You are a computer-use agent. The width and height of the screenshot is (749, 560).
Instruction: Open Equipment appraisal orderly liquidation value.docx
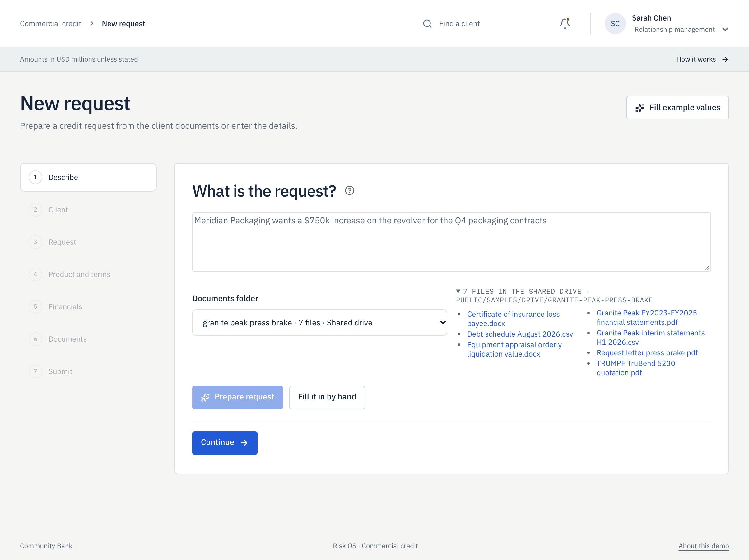point(514,349)
